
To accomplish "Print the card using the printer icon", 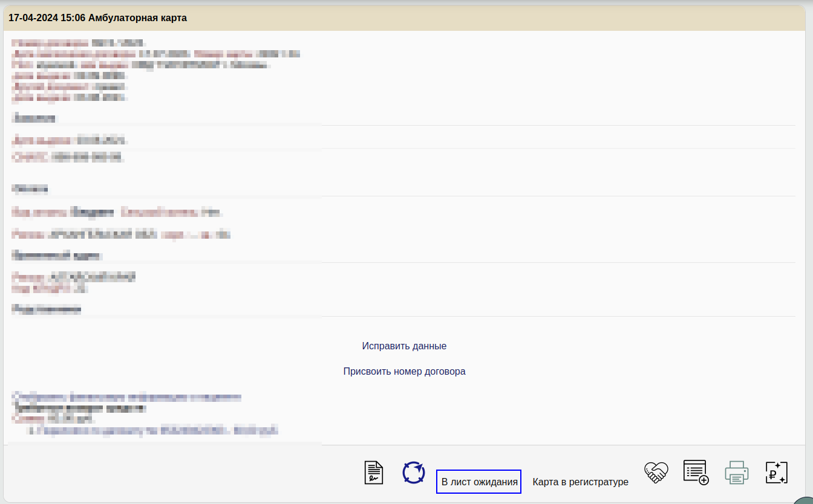I will tap(736, 472).
